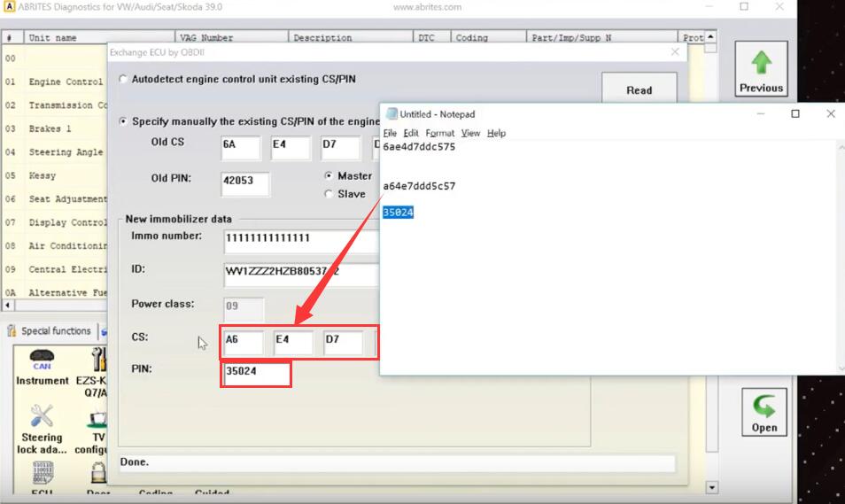
Task: Select the 02 Transmission unit row
Action: tap(55, 105)
